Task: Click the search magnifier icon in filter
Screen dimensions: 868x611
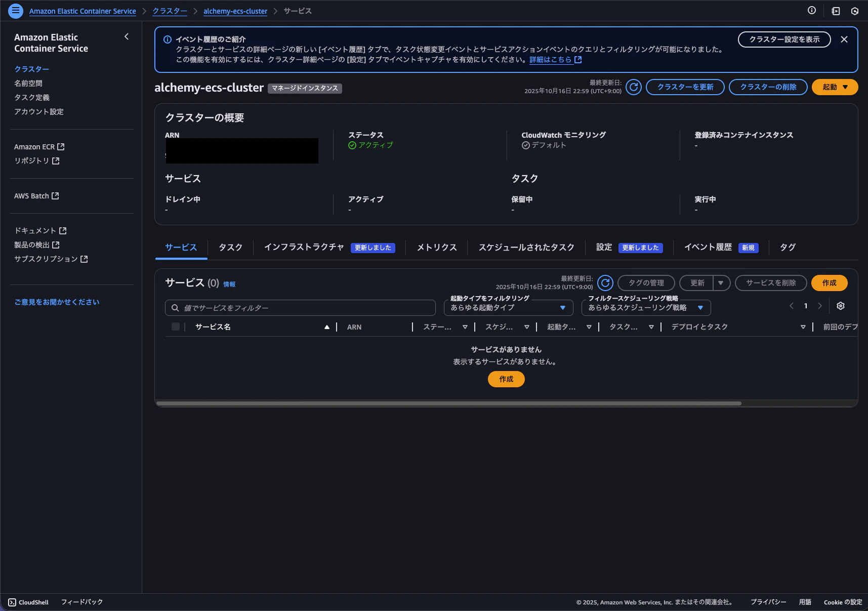Action: tap(175, 308)
